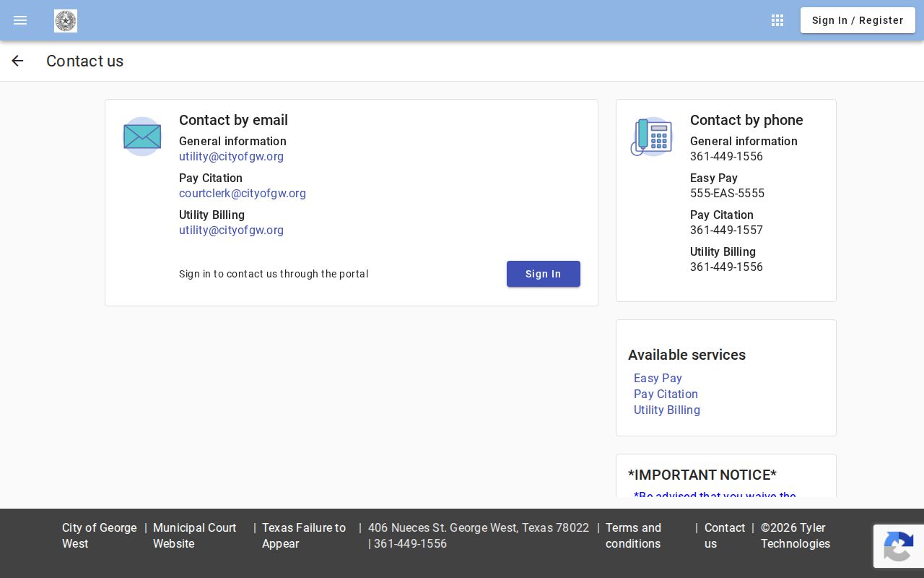
Task: Visit the Municipal Court Website link
Action: pyautogui.click(x=195, y=535)
